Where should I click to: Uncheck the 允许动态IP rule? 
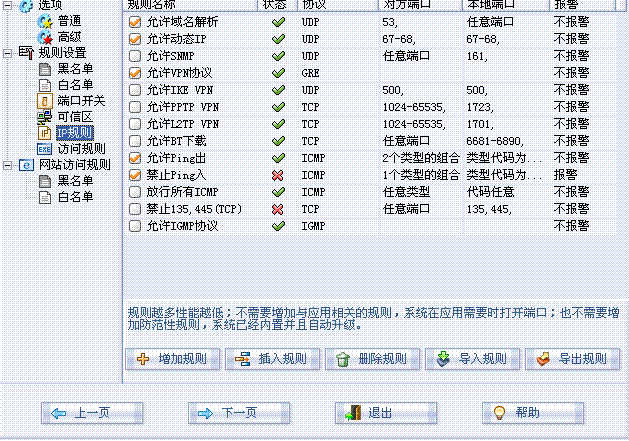[135, 39]
